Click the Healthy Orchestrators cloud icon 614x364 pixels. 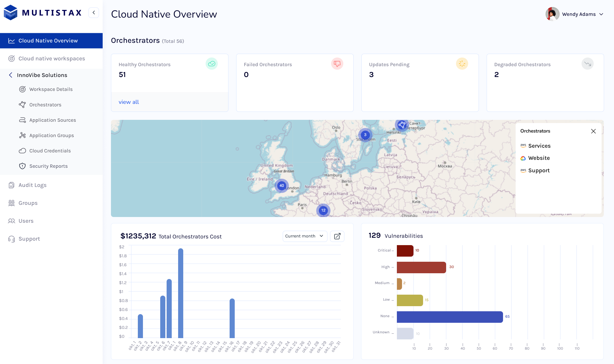point(211,64)
